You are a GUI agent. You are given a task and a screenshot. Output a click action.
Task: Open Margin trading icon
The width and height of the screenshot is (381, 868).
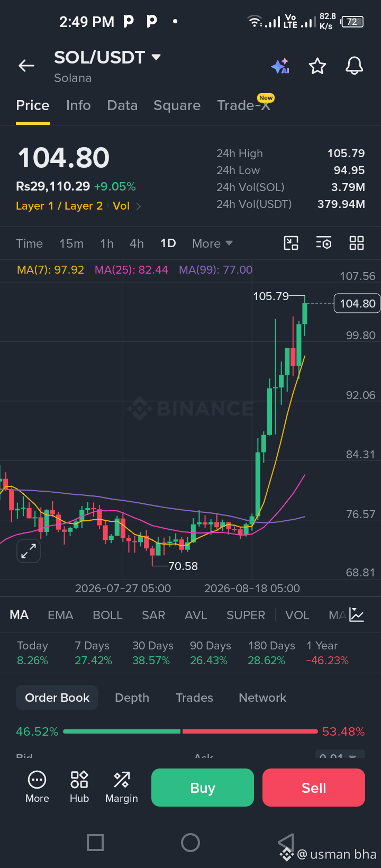point(122,787)
